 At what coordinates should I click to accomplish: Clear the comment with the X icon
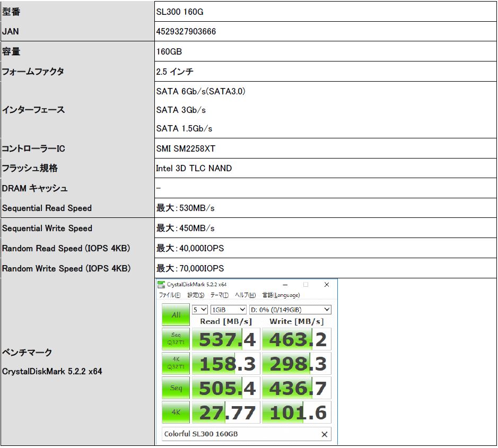[325, 434]
